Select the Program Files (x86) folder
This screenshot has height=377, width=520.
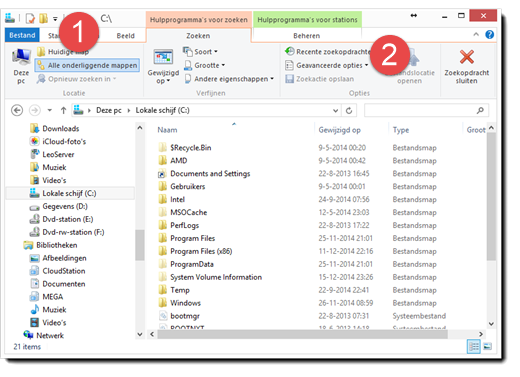(x=201, y=251)
